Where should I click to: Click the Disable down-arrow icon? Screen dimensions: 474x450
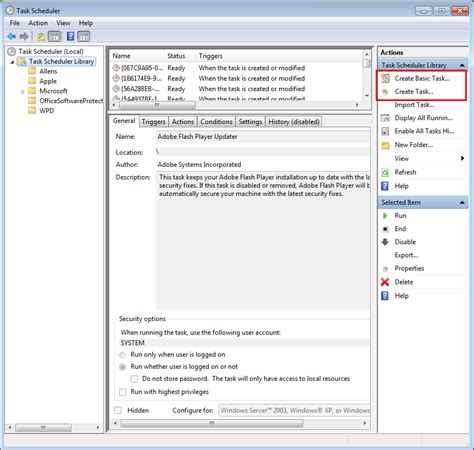385,242
